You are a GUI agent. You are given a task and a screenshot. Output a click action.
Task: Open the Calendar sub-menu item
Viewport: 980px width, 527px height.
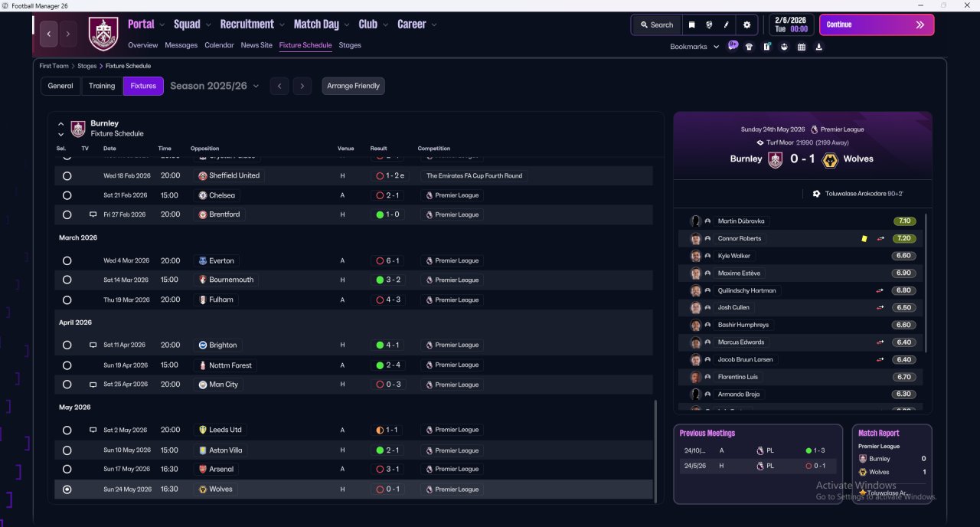(x=219, y=45)
